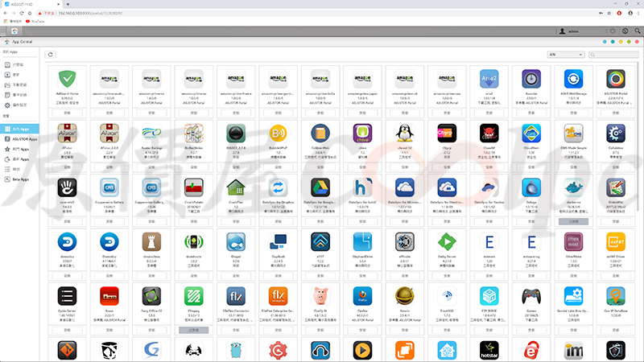644x362 pixels.
Task: Click the greyed installed button under Docker
Action: tap(573, 221)
